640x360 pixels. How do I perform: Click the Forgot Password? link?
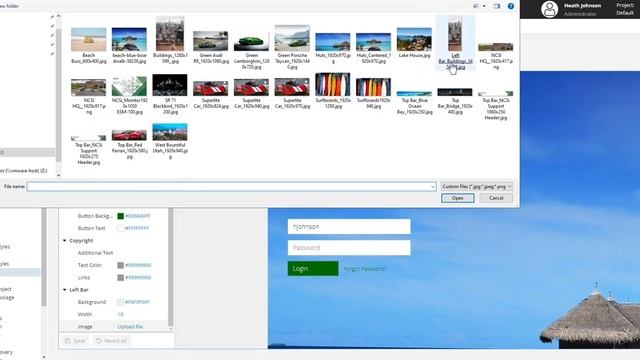365,269
